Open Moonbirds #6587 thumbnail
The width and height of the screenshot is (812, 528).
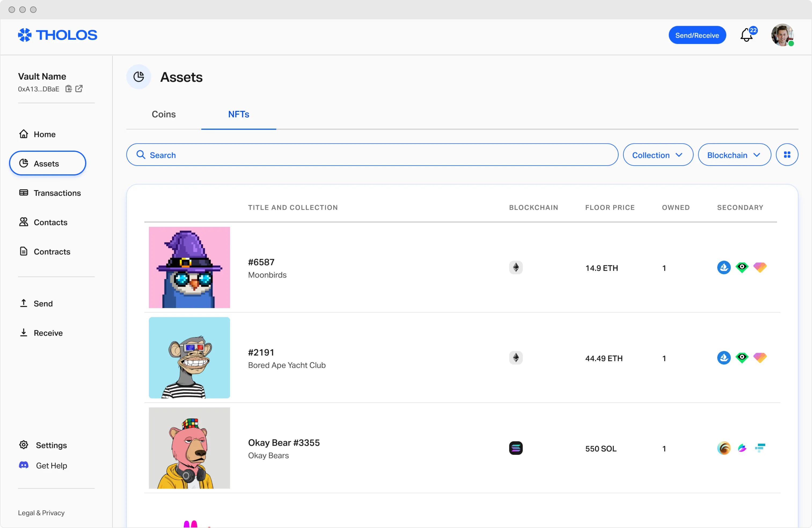click(189, 267)
